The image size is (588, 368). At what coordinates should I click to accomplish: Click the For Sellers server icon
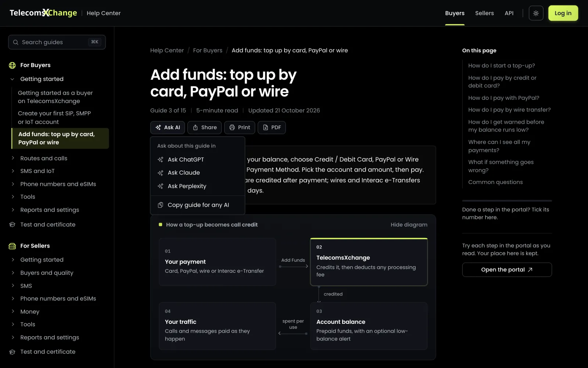(x=12, y=246)
